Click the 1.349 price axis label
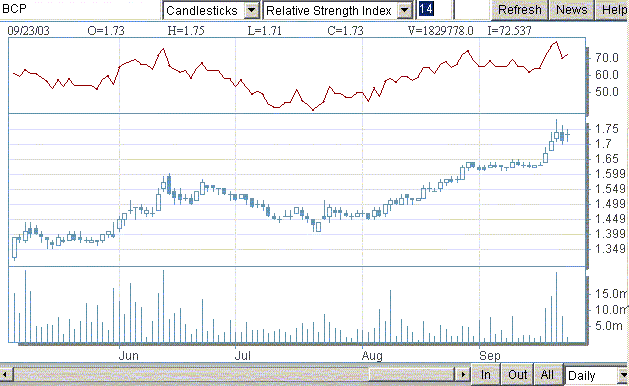 click(610, 249)
